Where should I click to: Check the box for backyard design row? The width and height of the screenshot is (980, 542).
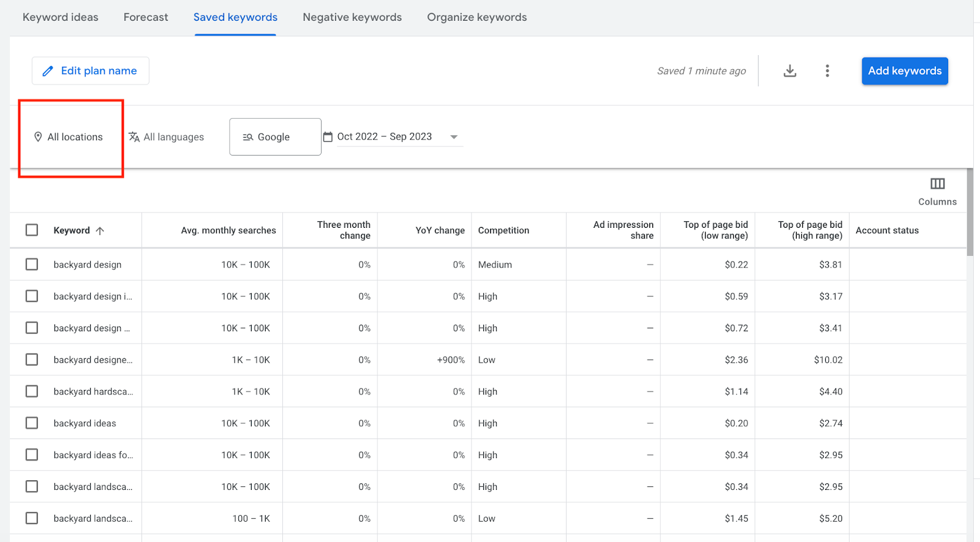(32, 265)
